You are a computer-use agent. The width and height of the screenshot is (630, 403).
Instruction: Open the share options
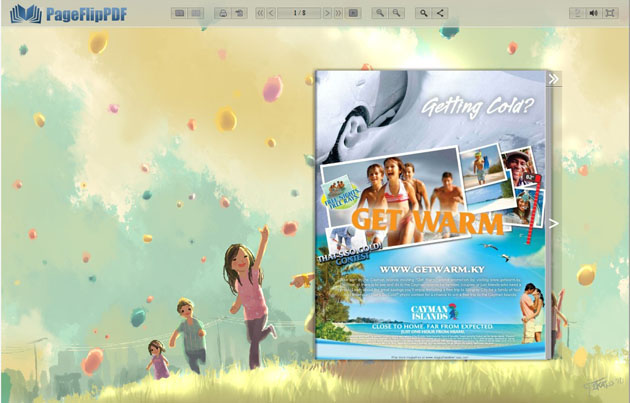tap(440, 13)
